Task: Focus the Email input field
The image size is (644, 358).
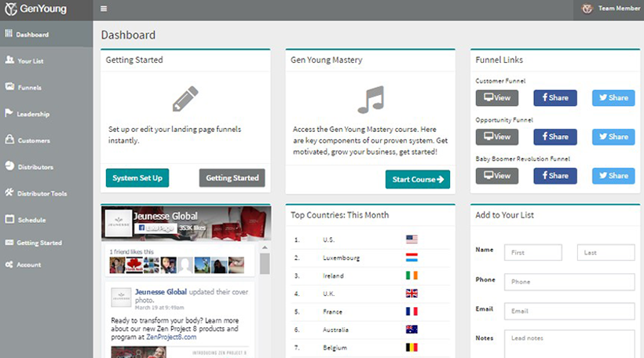Action: [569, 311]
